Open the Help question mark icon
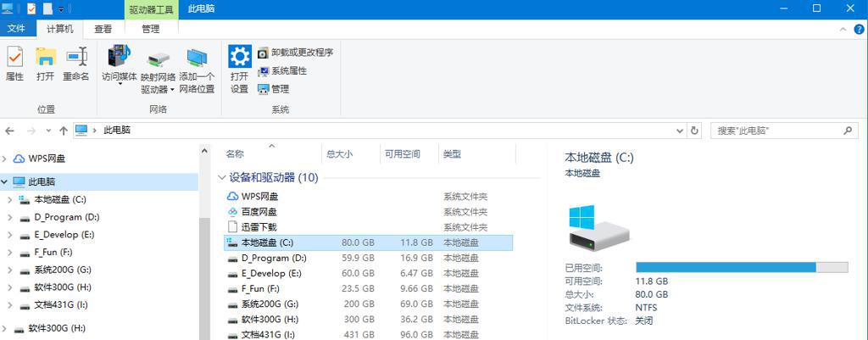Screen dimensions: 868x340 click(x=860, y=30)
